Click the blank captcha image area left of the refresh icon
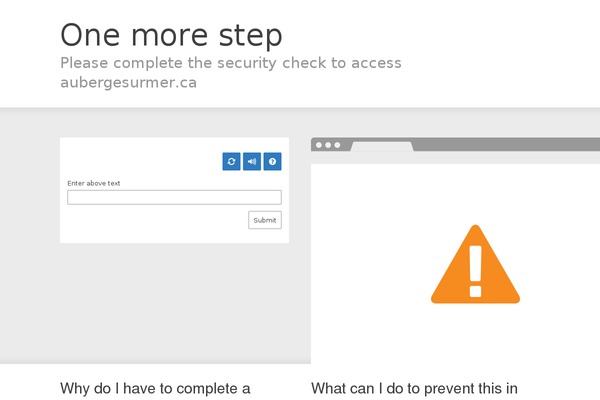Screen dimensions: 600x400 click(x=140, y=160)
